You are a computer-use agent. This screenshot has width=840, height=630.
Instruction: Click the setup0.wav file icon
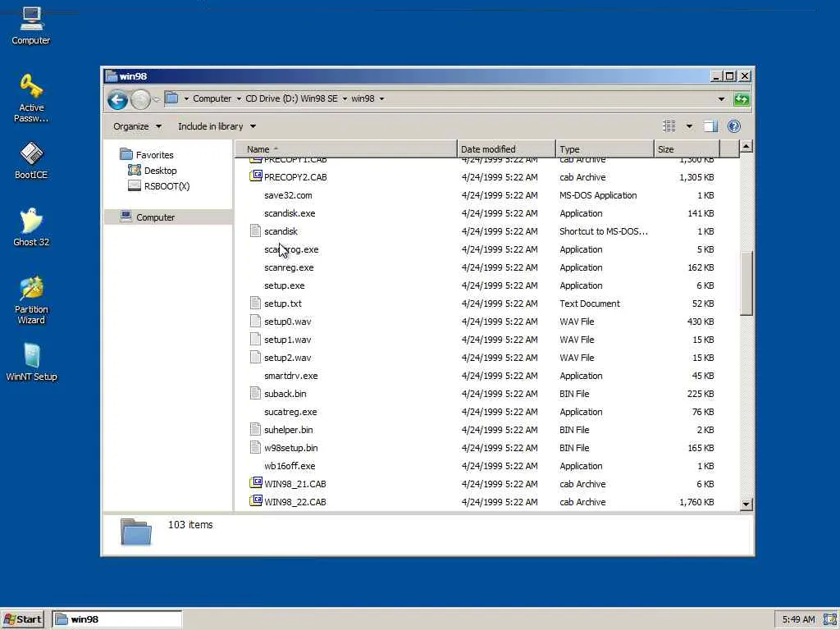256,322
